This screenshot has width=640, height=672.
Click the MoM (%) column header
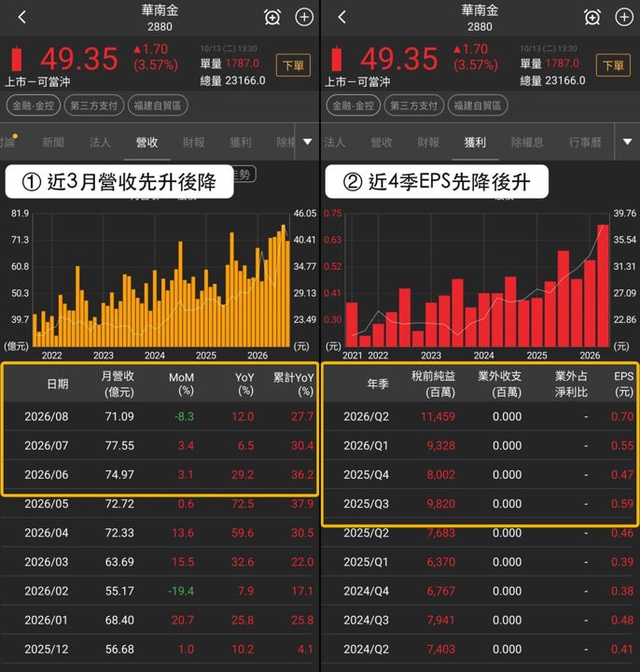pos(181,384)
